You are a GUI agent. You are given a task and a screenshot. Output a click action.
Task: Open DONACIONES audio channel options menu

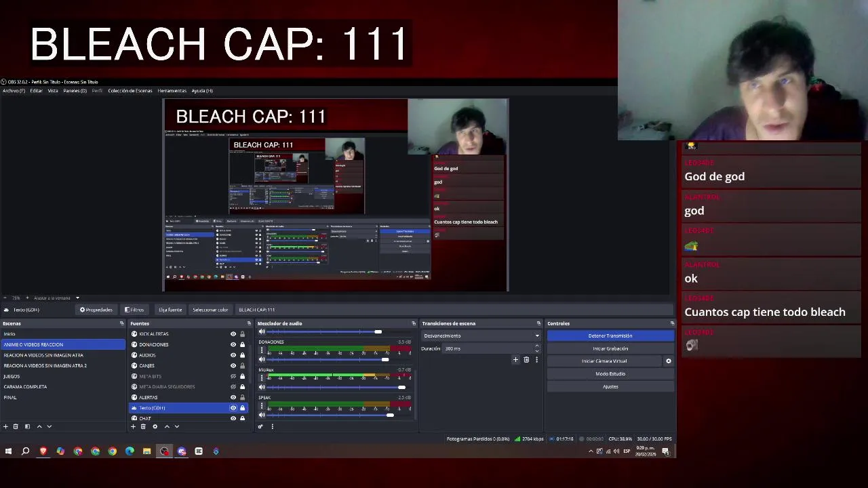(262, 350)
